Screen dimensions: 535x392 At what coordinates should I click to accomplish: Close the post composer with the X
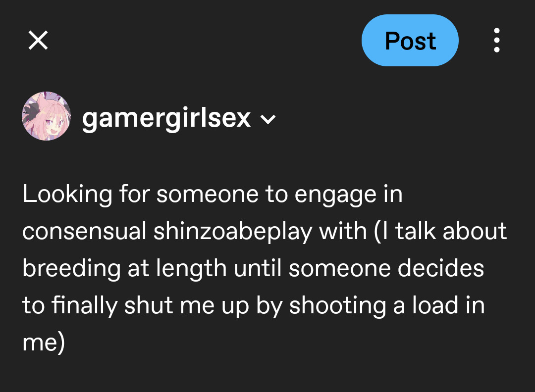tap(38, 41)
